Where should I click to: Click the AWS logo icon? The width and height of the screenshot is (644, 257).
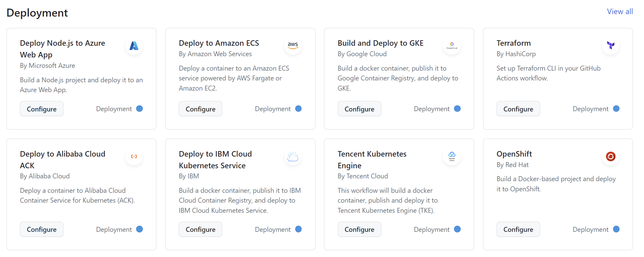293,46
